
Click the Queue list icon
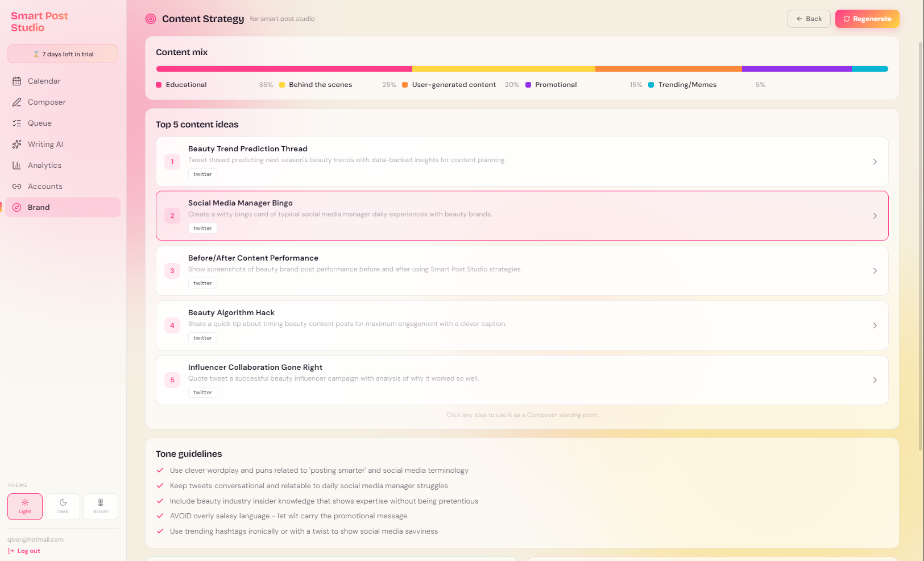click(x=17, y=123)
